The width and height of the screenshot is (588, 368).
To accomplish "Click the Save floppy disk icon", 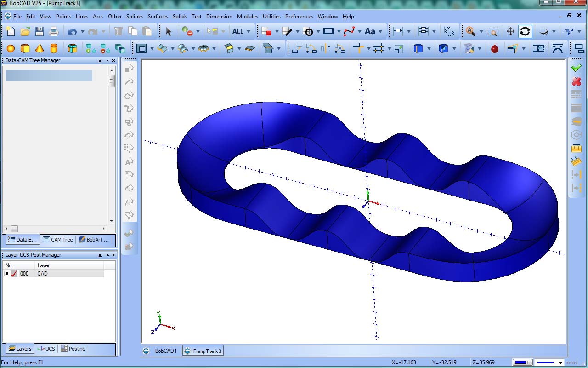I will (40, 31).
